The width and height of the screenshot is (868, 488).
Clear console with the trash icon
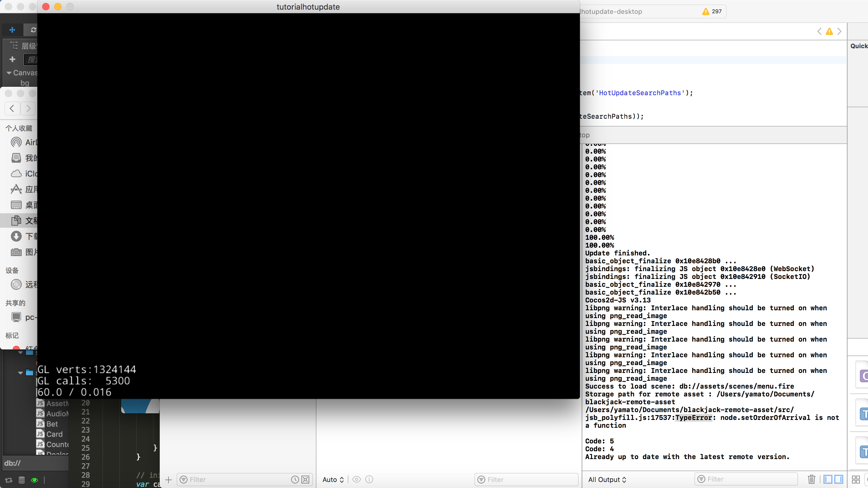pos(811,479)
